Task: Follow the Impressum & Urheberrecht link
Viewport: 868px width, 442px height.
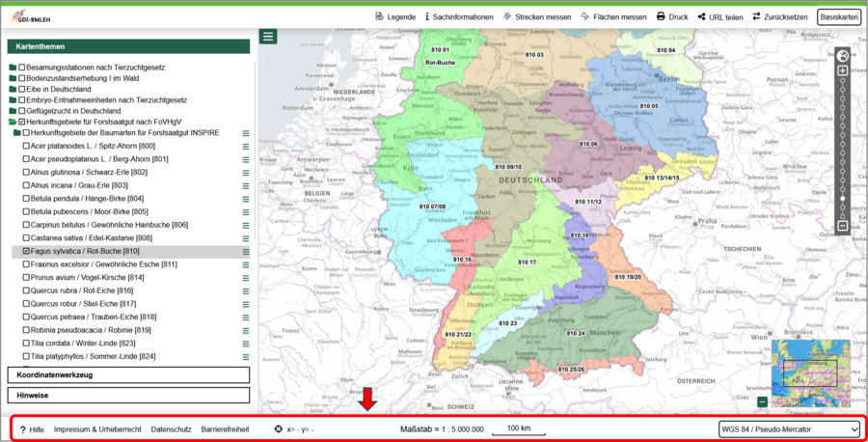Action: pyautogui.click(x=97, y=429)
